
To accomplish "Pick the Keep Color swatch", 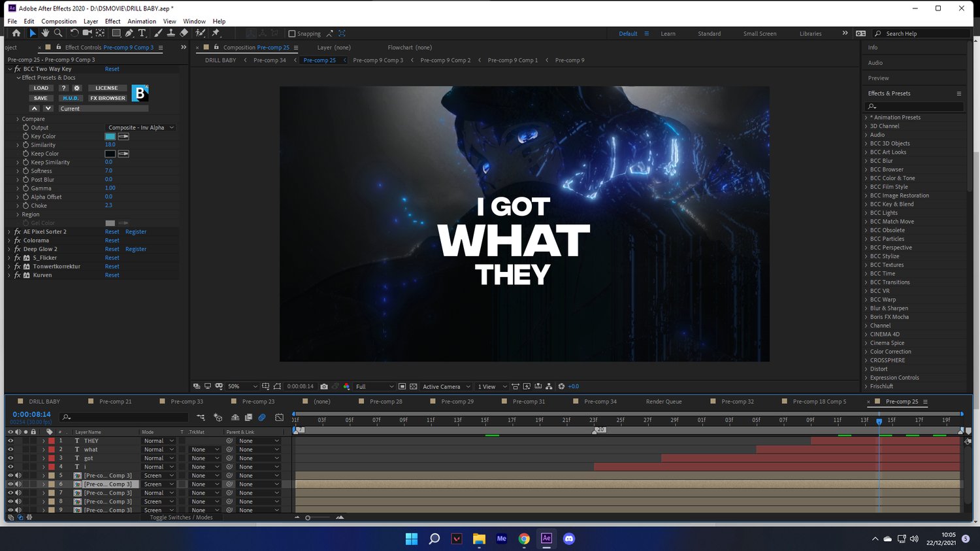I will pos(110,154).
